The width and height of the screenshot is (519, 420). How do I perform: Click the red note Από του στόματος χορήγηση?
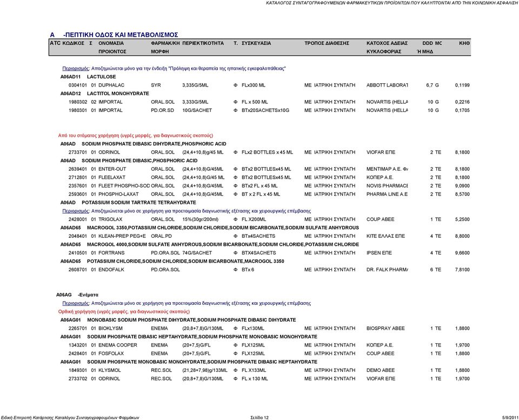[x=135, y=136]
